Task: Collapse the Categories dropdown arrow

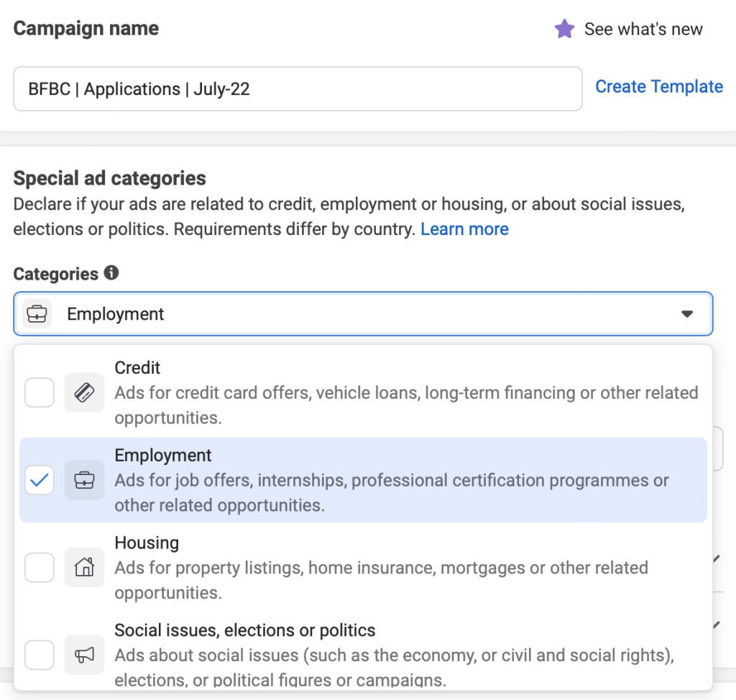Action: pyautogui.click(x=687, y=314)
